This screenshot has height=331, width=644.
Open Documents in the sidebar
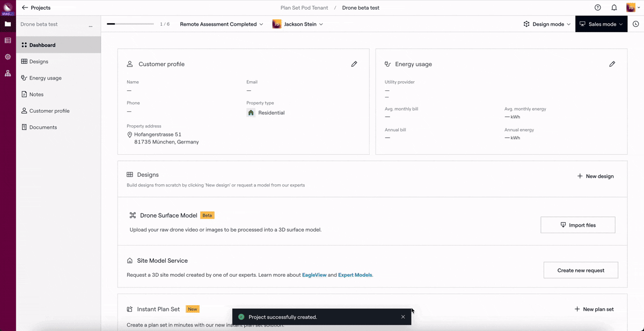[43, 127]
